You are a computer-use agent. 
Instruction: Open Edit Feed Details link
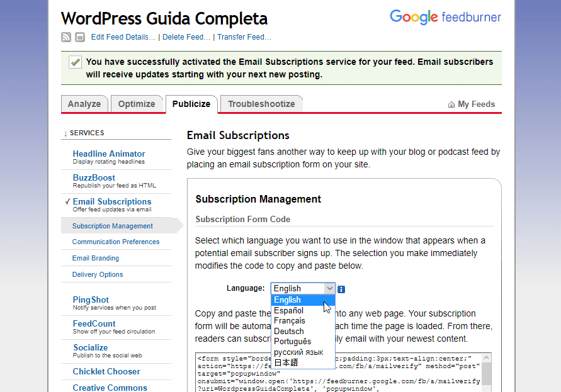coord(123,37)
